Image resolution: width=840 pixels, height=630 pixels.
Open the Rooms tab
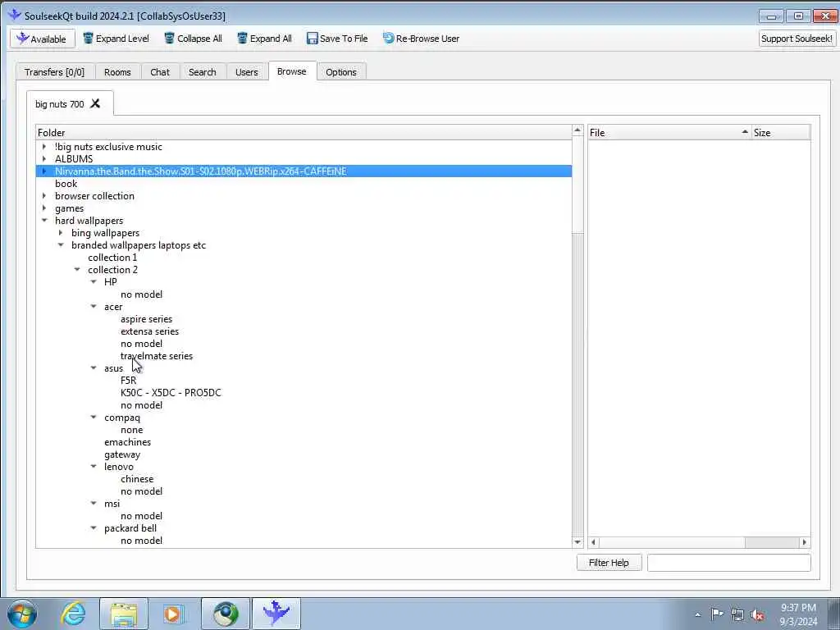click(x=117, y=72)
